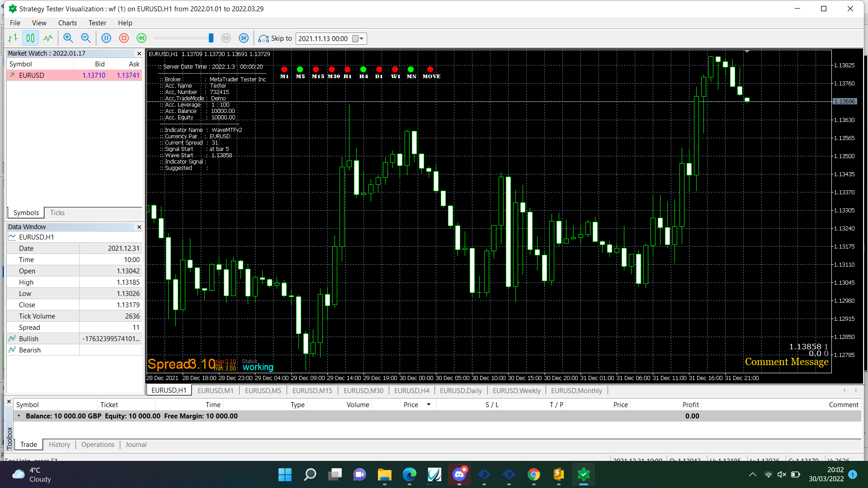Click the Ask column header
Screen dimensions: 868x488
(x=125, y=64)
